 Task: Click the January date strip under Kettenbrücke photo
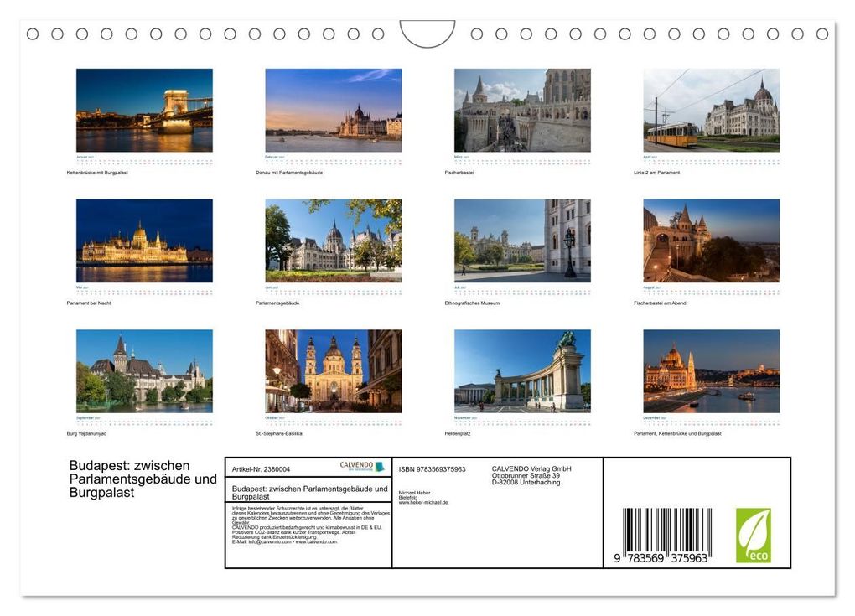144,160
